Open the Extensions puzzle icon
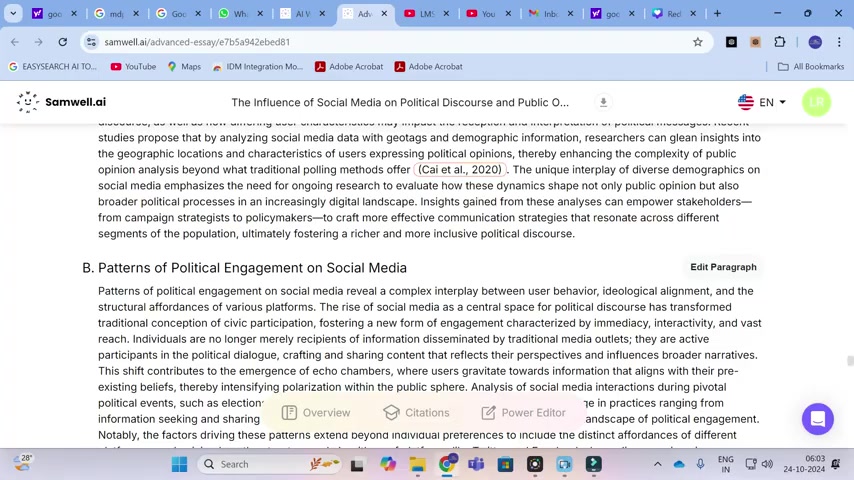Viewport: 854px width, 480px height. pyautogui.click(x=779, y=42)
